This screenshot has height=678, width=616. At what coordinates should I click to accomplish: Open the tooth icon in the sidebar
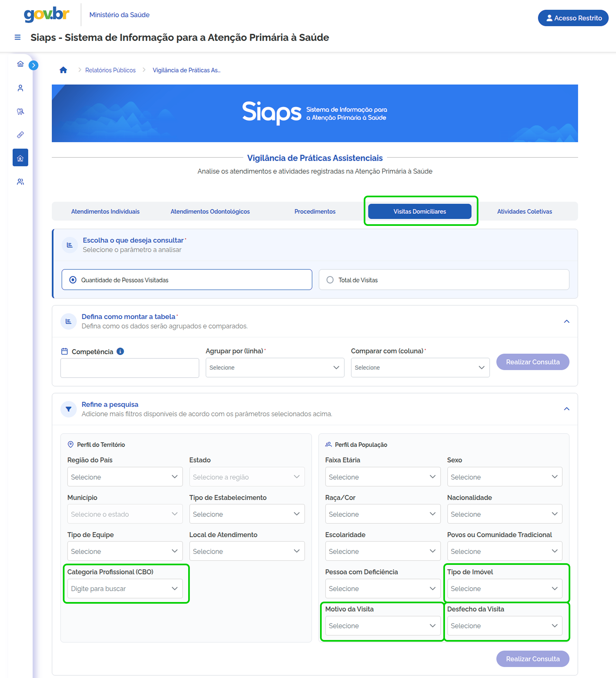20,112
